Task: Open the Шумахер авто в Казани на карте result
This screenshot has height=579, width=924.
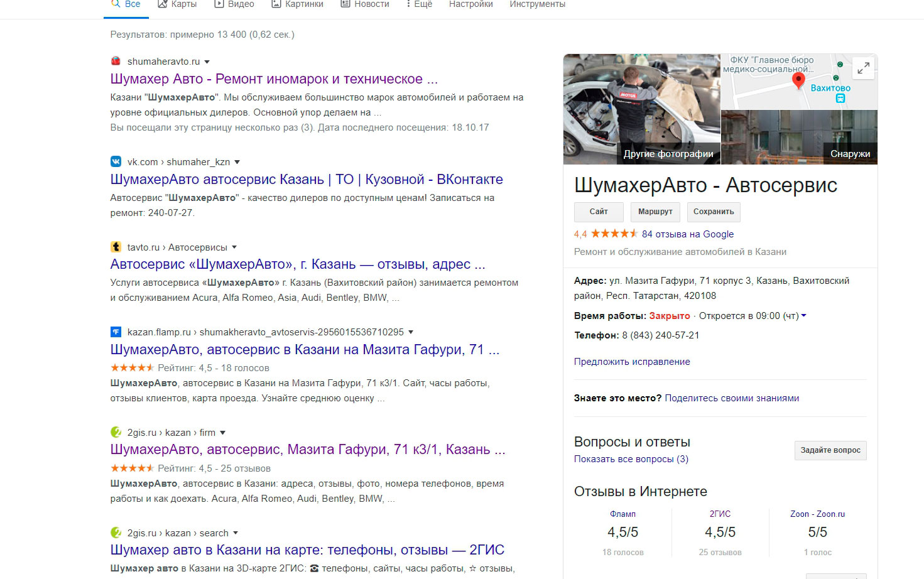Action: click(307, 550)
